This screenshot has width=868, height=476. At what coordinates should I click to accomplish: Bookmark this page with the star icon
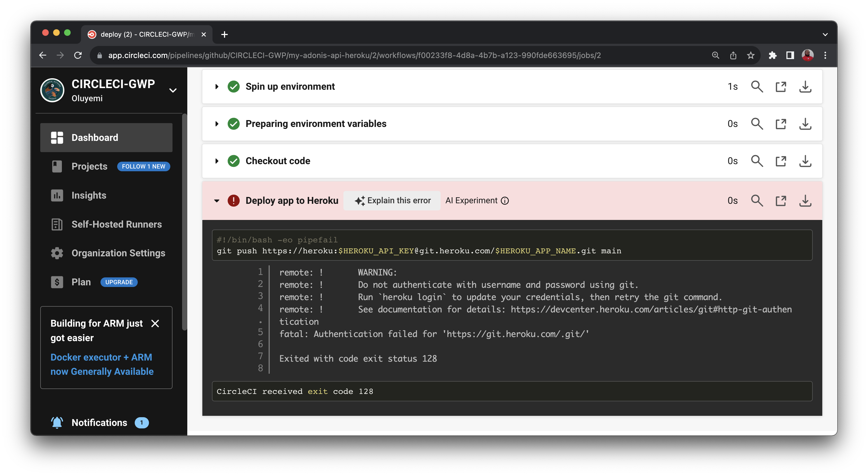(x=751, y=55)
